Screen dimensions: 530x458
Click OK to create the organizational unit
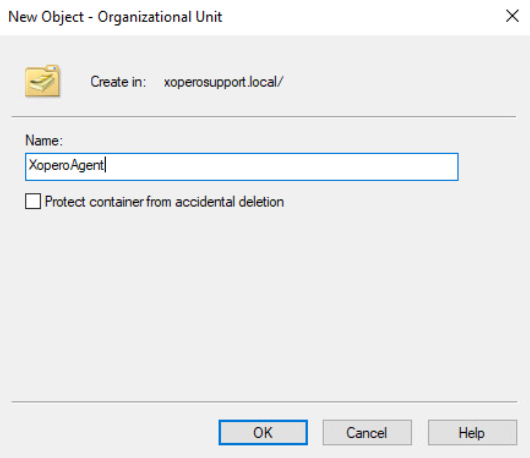tap(263, 432)
